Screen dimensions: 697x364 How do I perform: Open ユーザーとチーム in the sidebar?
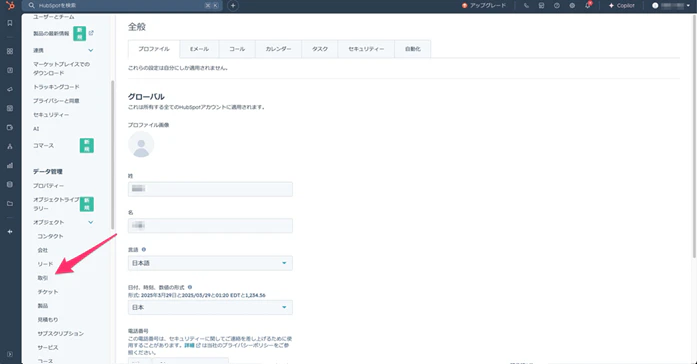coord(53,16)
